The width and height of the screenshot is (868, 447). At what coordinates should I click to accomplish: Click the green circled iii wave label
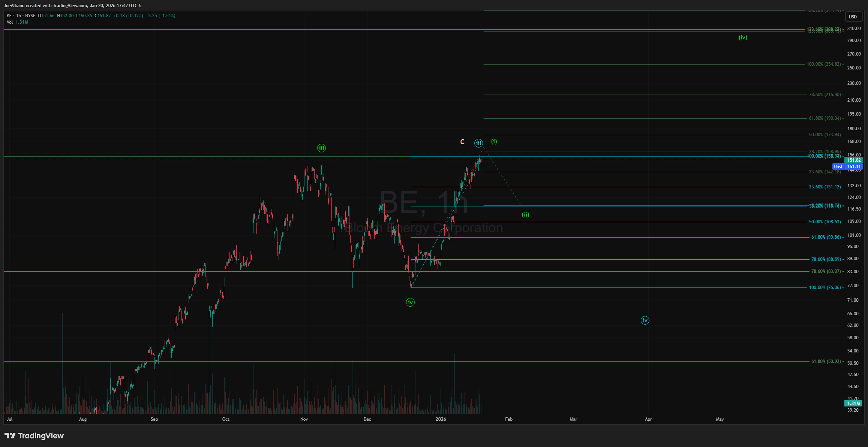(321, 148)
